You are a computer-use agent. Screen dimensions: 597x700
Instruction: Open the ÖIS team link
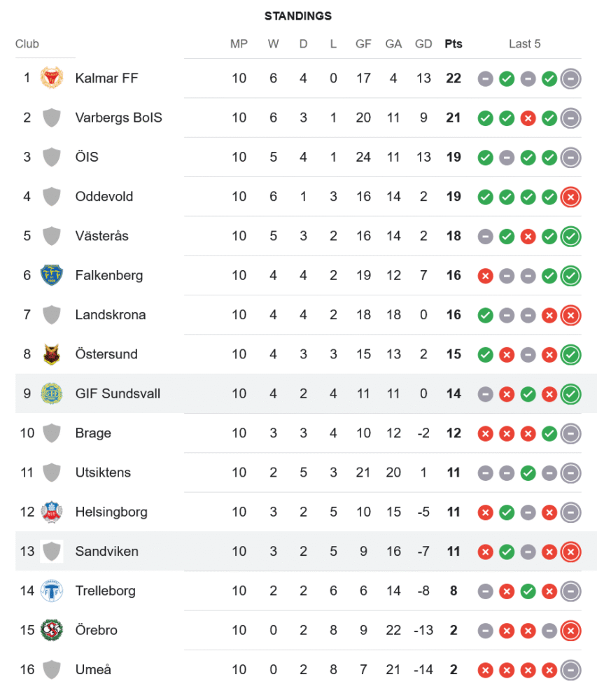tap(87, 157)
